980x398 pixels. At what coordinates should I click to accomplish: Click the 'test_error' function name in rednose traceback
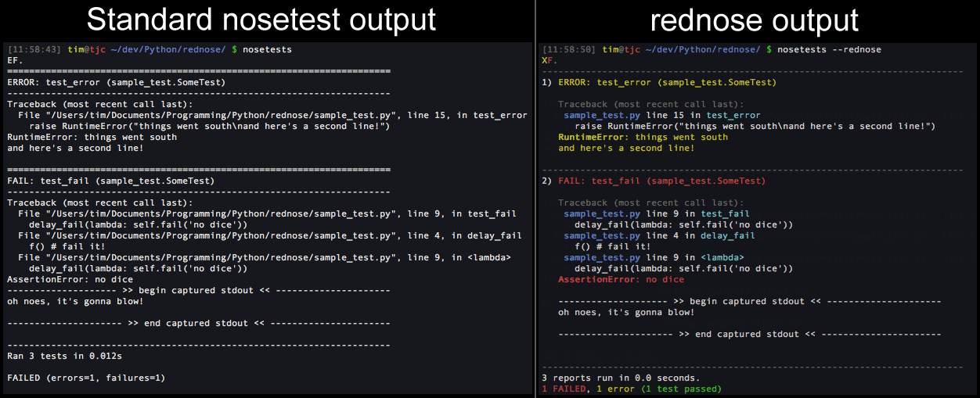(x=733, y=115)
